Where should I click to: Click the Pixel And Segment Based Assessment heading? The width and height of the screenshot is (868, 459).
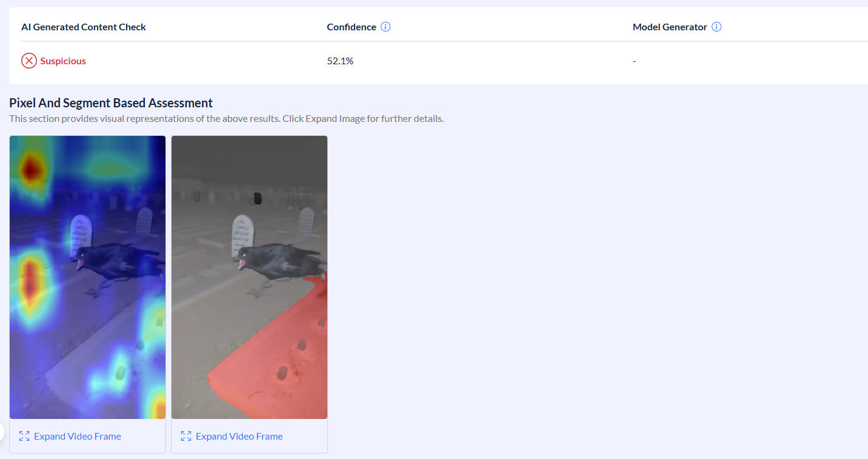(111, 102)
